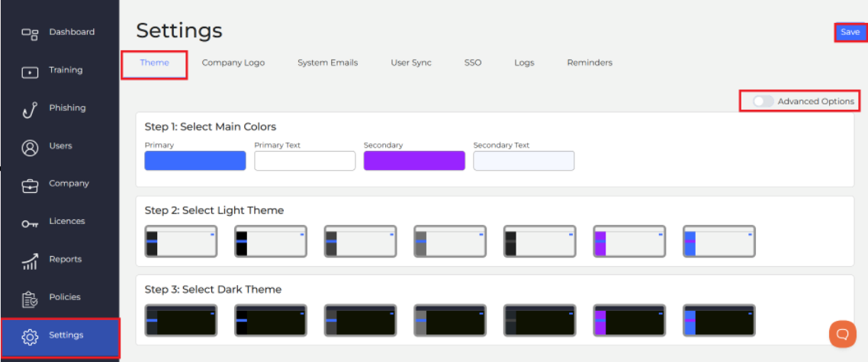Click the blue Save button

[850, 32]
